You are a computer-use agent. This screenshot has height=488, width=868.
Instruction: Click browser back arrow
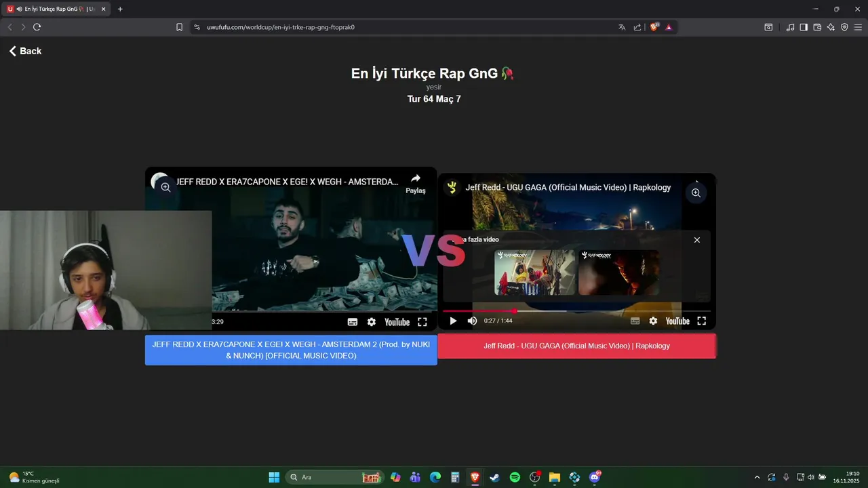(9, 27)
